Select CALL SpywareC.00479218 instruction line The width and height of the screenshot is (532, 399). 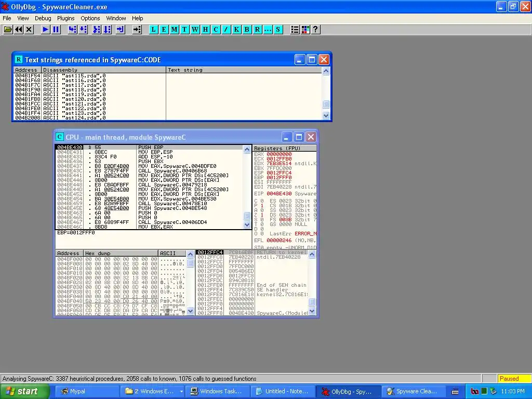click(149, 184)
